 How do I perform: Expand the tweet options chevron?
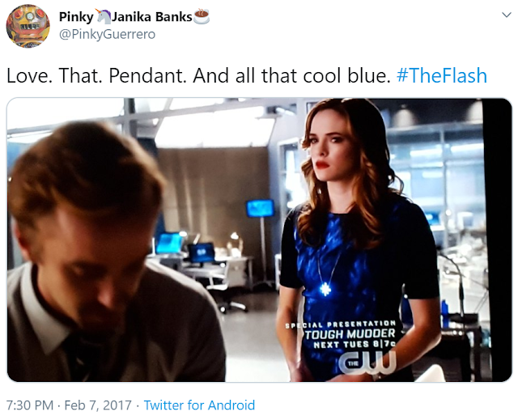507,15
